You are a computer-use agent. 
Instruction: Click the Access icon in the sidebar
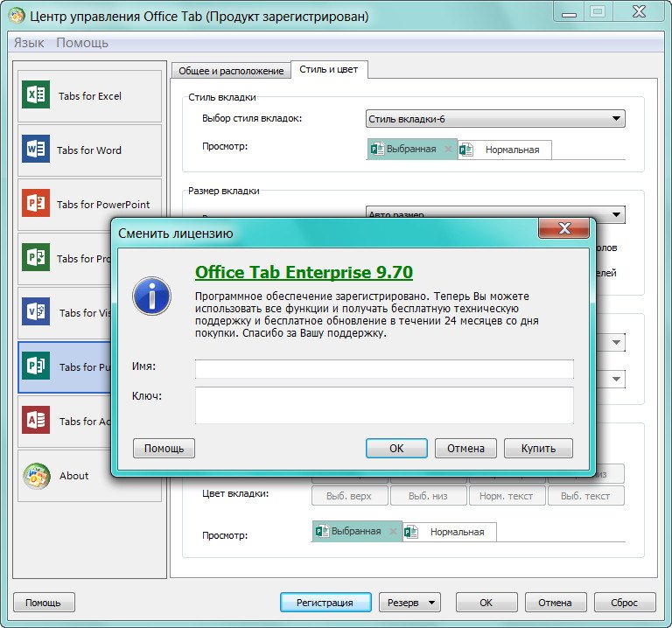[36, 420]
